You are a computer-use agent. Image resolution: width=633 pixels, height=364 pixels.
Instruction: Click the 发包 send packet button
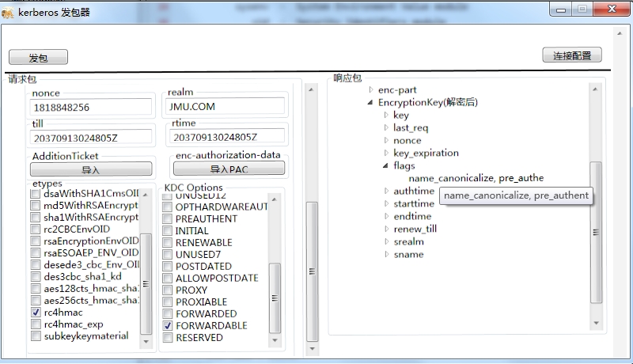(x=38, y=58)
